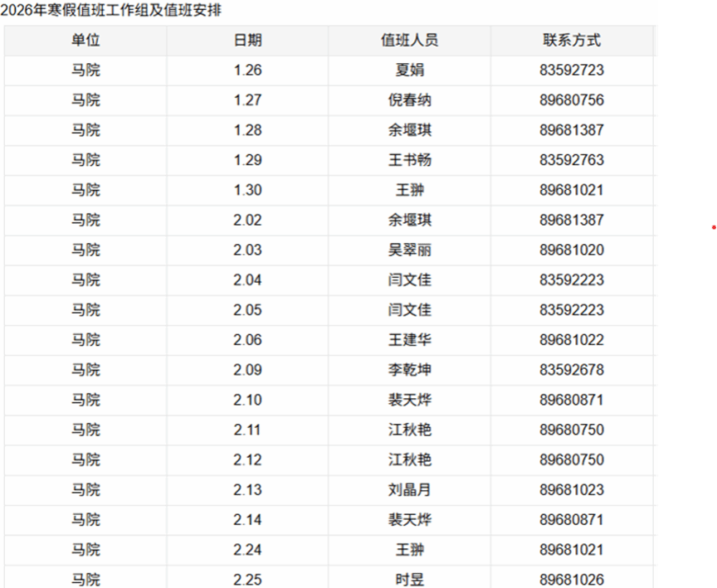The image size is (717, 588).
Task: Select phone number 89681023
Action: coord(571,489)
